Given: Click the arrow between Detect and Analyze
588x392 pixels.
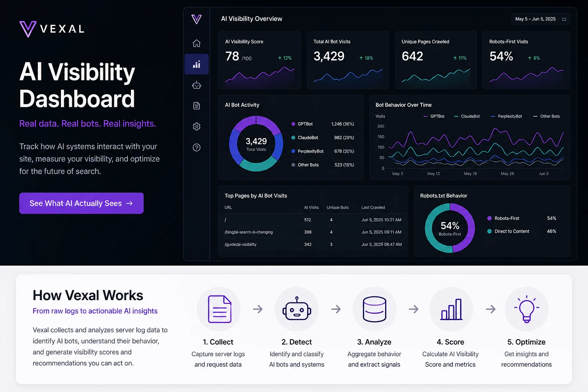Looking at the screenshot, I should pos(336,309).
